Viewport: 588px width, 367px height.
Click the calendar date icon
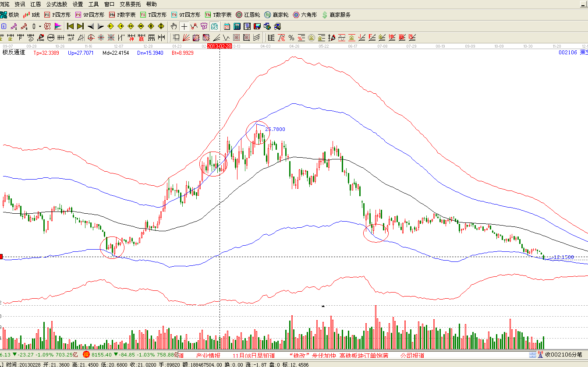[227, 26]
